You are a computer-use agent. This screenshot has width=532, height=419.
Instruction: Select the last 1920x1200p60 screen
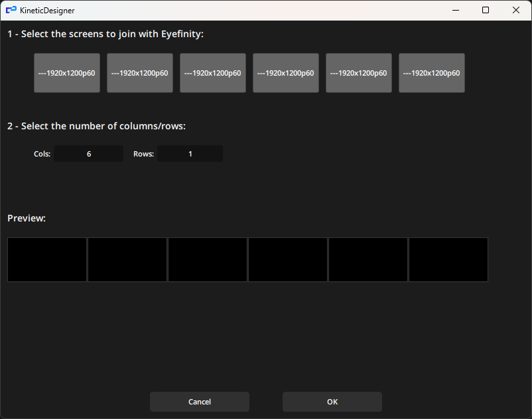point(431,72)
